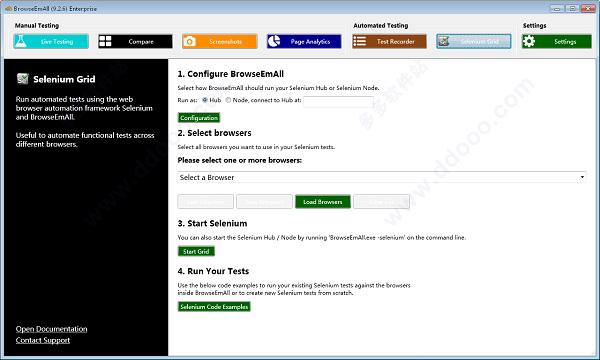Screen dimensions: 600x360
Task: Open the Select a Browser dropdown
Action: click(x=382, y=177)
